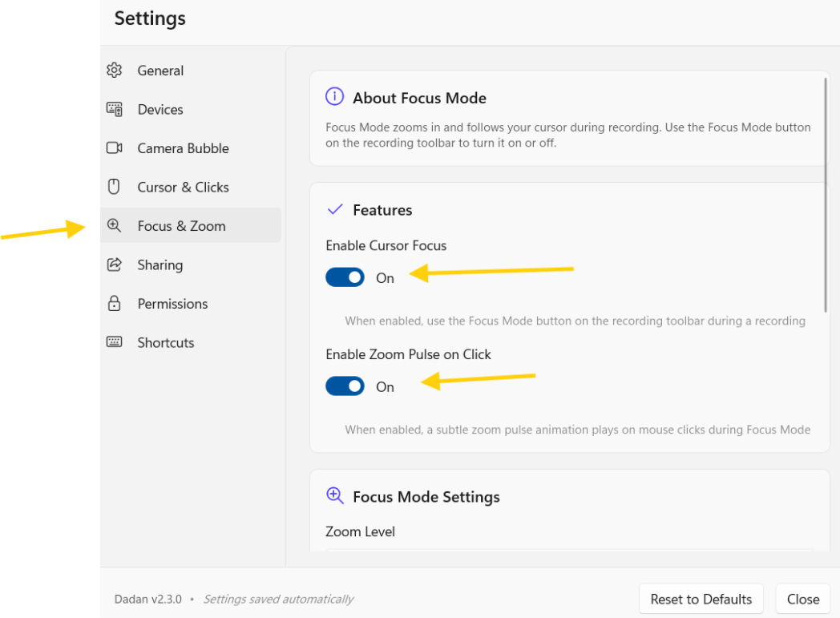Go to Camera Bubble settings
Image resolution: width=840 pixels, height=618 pixels.
click(x=191, y=148)
